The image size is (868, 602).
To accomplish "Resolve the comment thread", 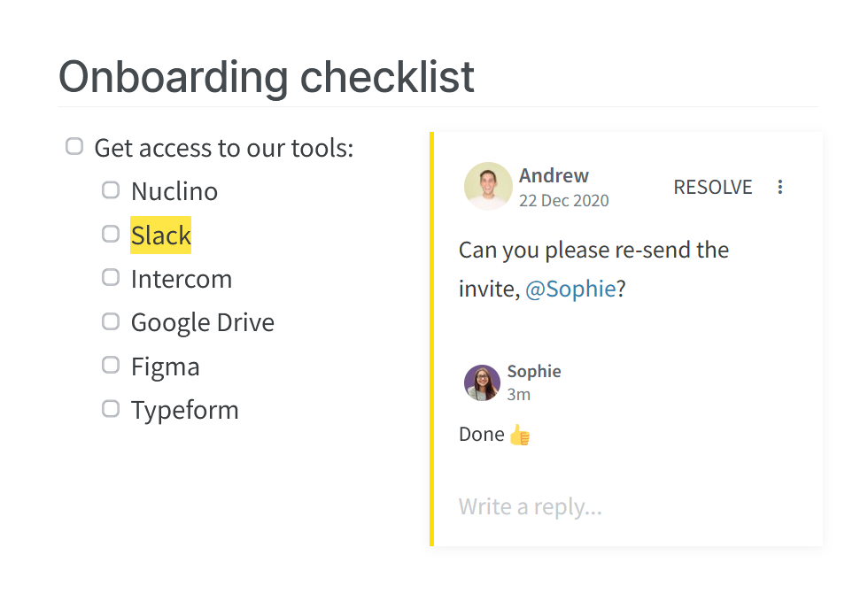I will [x=712, y=187].
